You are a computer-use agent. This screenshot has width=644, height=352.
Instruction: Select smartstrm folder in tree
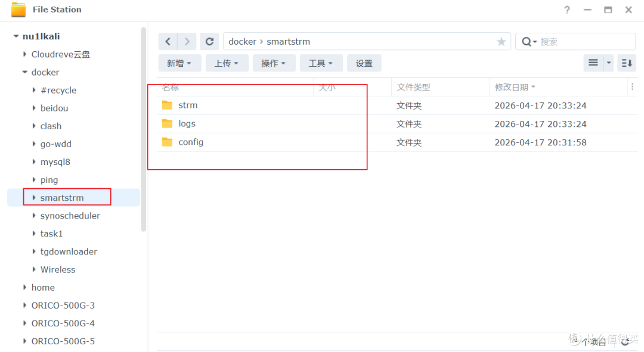pyautogui.click(x=62, y=198)
